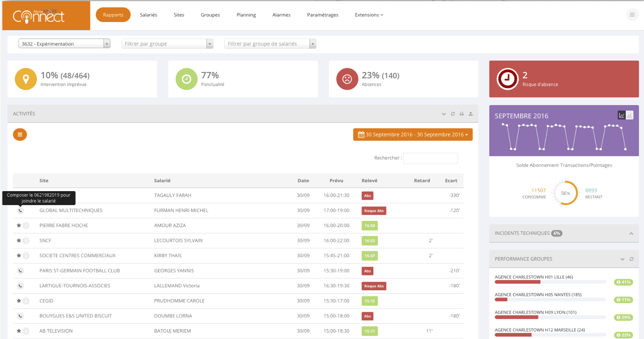Click the phone icon beside GLOBAL MULTITECHNIQUES
This screenshot has width=644, height=339.
click(x=20, y=211)
